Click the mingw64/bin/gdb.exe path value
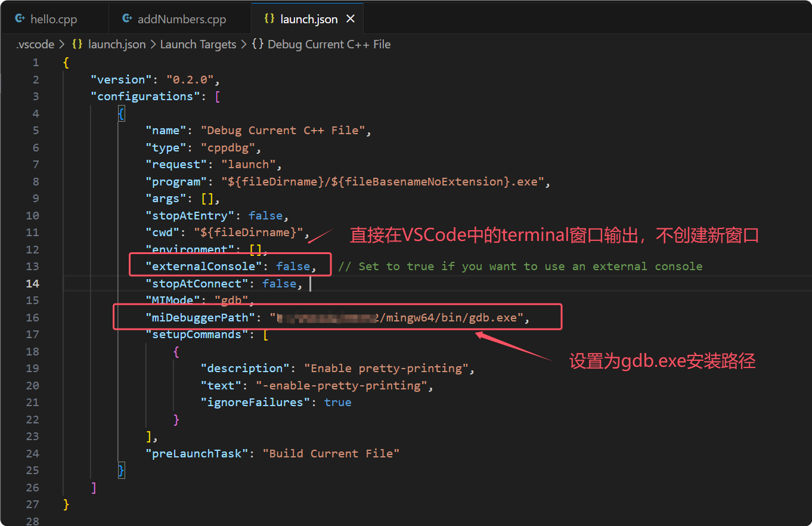This screenshot has height=526, width=812. coord(397,317)
